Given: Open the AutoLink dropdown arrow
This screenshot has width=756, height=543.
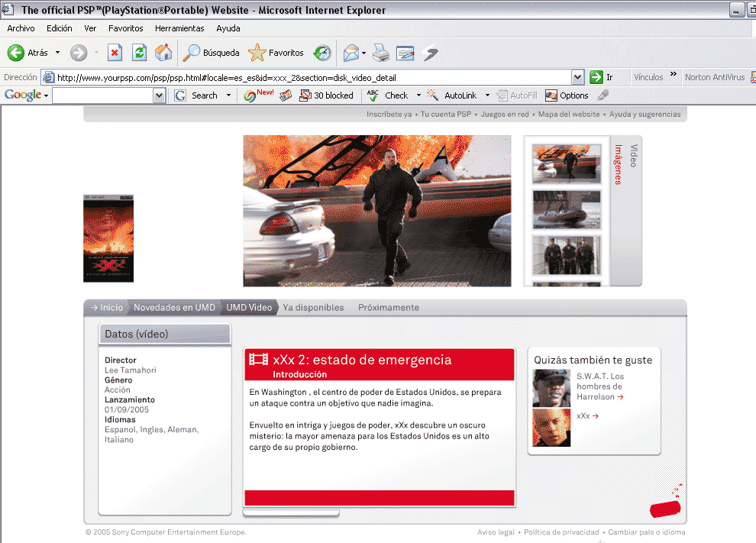Looking at the screenshot, I should coord(487,95).
